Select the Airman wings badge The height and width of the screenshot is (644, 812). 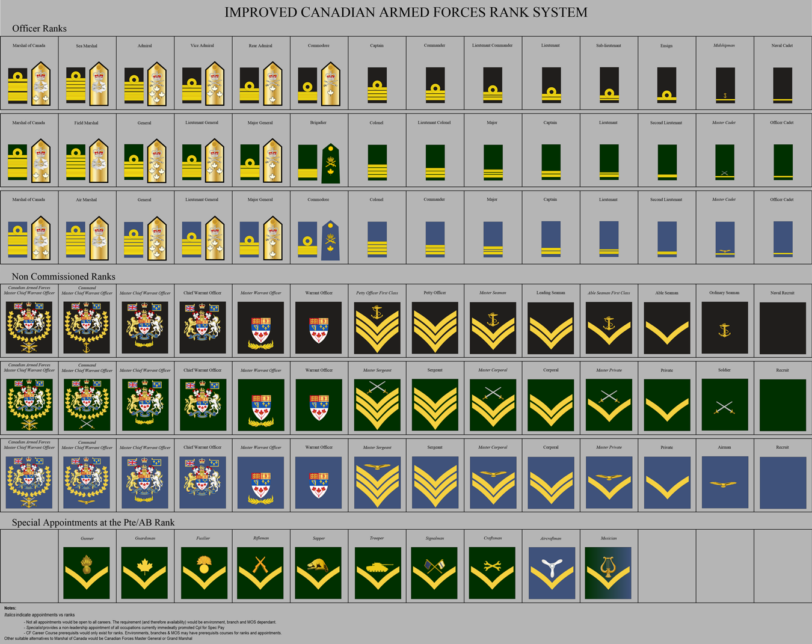[725, 482]
